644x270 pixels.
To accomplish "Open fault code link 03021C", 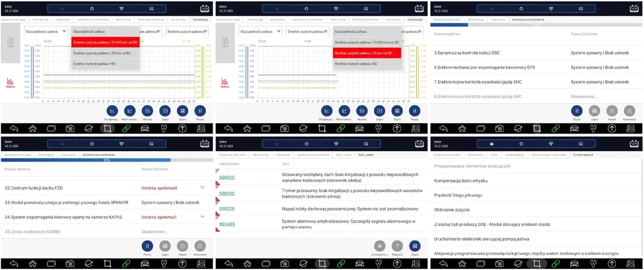I will tap(227, 177).
